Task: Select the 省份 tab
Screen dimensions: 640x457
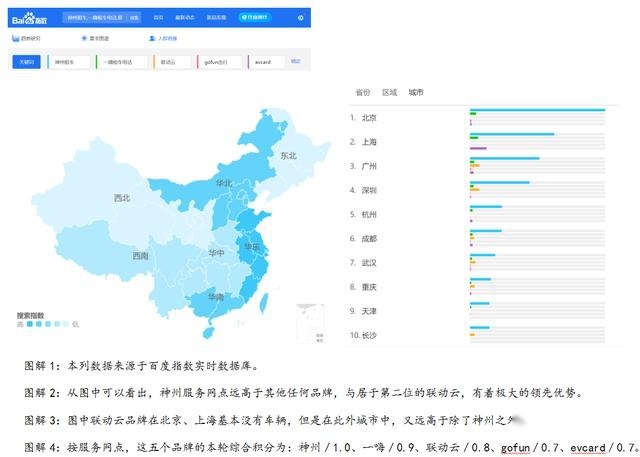Action: click(x=363, y=93)
